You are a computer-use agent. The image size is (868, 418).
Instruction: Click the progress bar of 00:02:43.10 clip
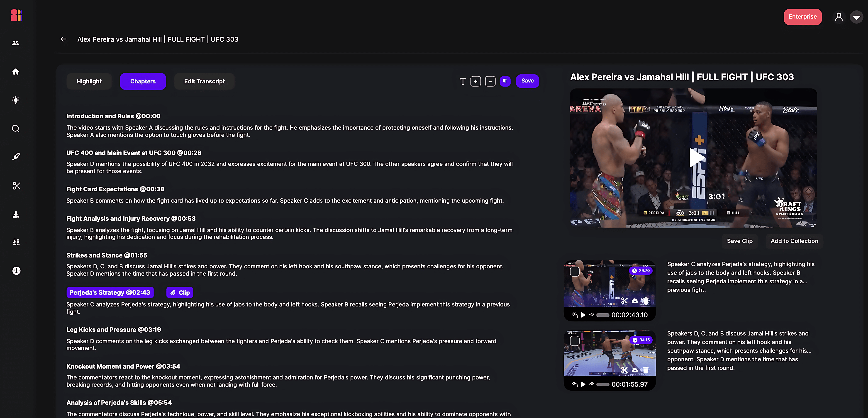point(602,315)
